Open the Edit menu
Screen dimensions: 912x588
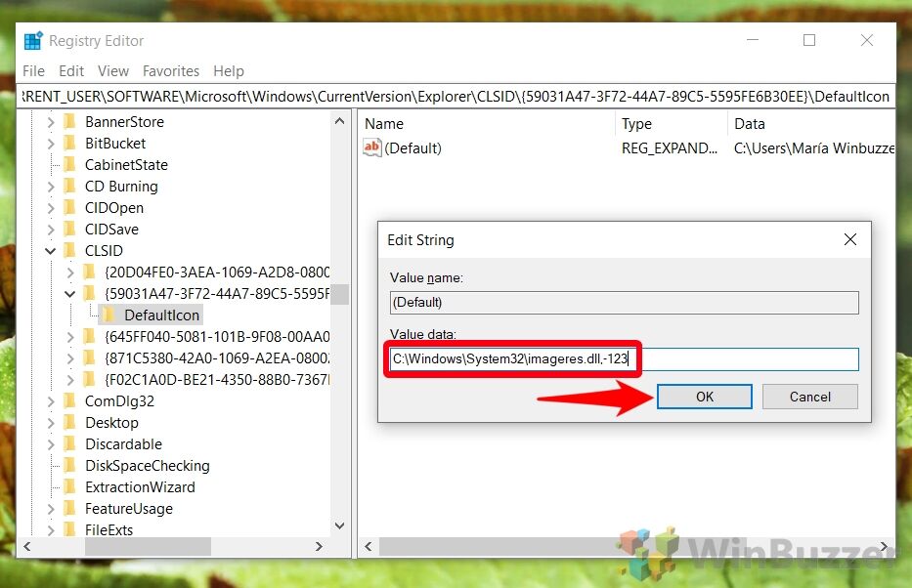(71, 71)
